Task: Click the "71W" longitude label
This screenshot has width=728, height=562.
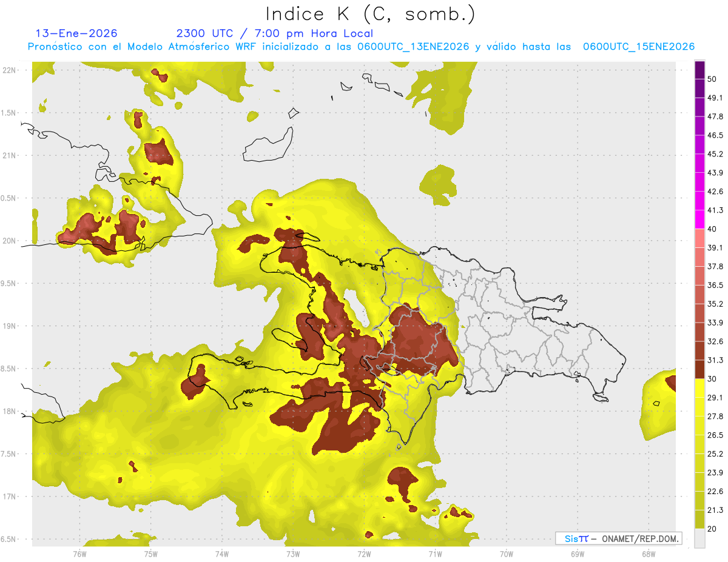Action: tap(435, 554)
